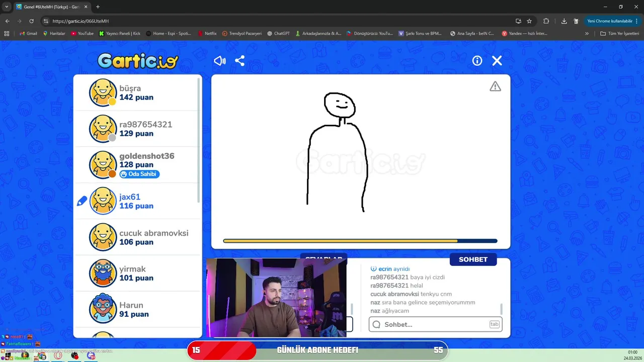Click the drawing canvas stick figure

click(x=338, y=151)
